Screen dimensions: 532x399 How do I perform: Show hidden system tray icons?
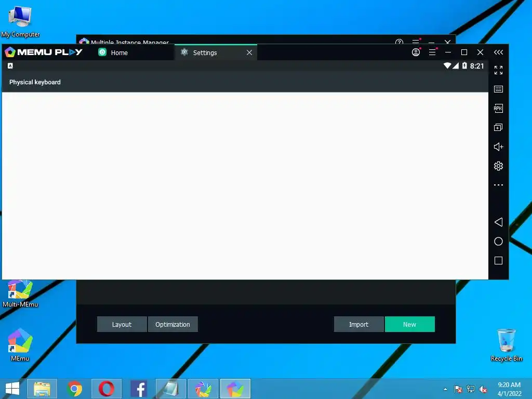[x=445, y=389]
